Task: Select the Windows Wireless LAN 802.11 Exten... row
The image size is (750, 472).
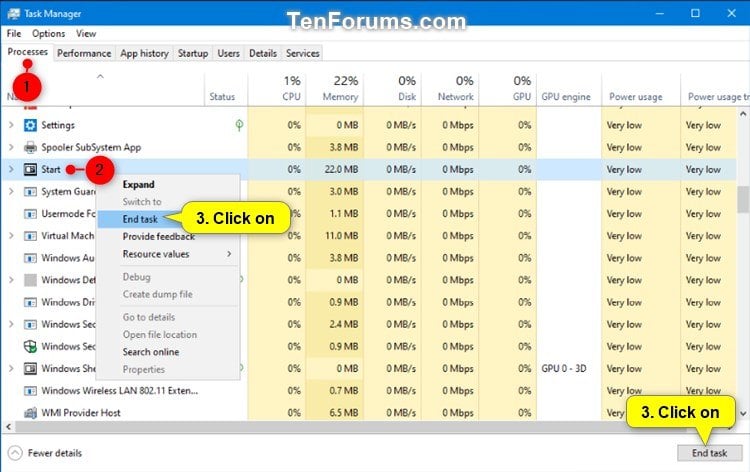Action: coord(368,391)
